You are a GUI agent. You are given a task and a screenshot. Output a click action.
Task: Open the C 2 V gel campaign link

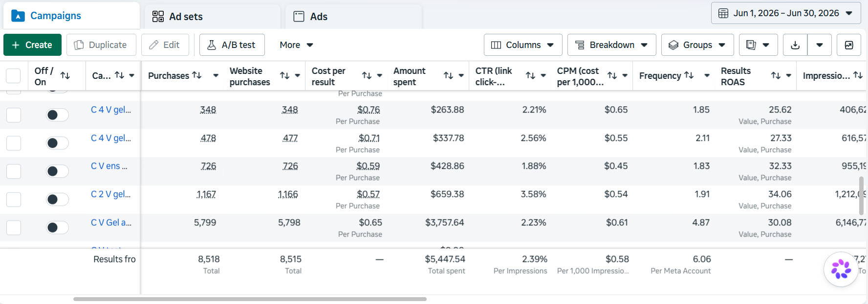tap(110, 194)
